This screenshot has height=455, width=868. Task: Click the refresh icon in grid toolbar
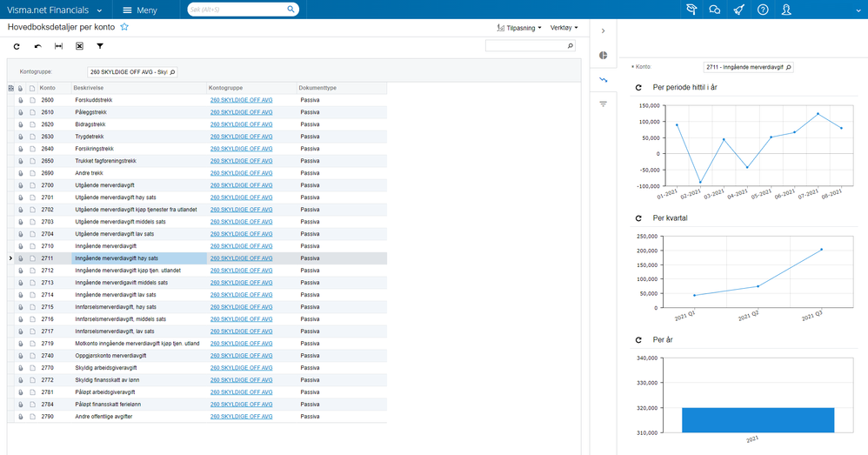17,46
